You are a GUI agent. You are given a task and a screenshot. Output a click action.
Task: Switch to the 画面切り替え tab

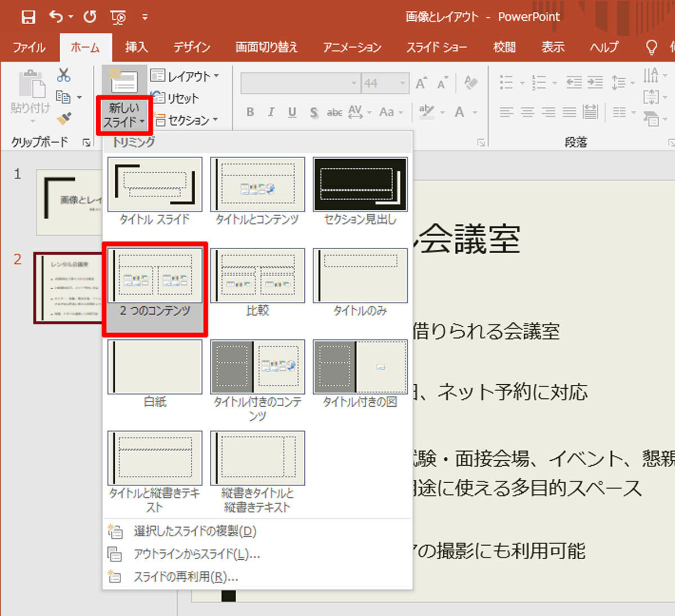(x=267, y=47)
